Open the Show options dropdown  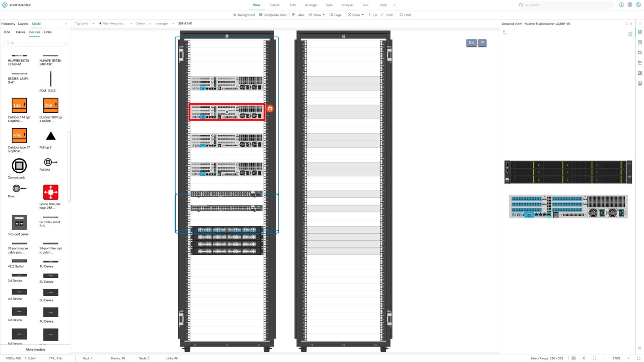317,15
